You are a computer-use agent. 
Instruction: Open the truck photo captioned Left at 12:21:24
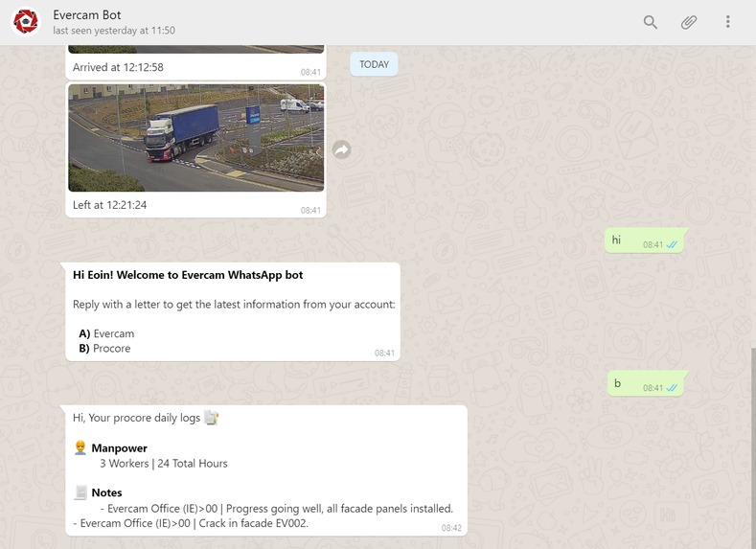click(196, 138)
